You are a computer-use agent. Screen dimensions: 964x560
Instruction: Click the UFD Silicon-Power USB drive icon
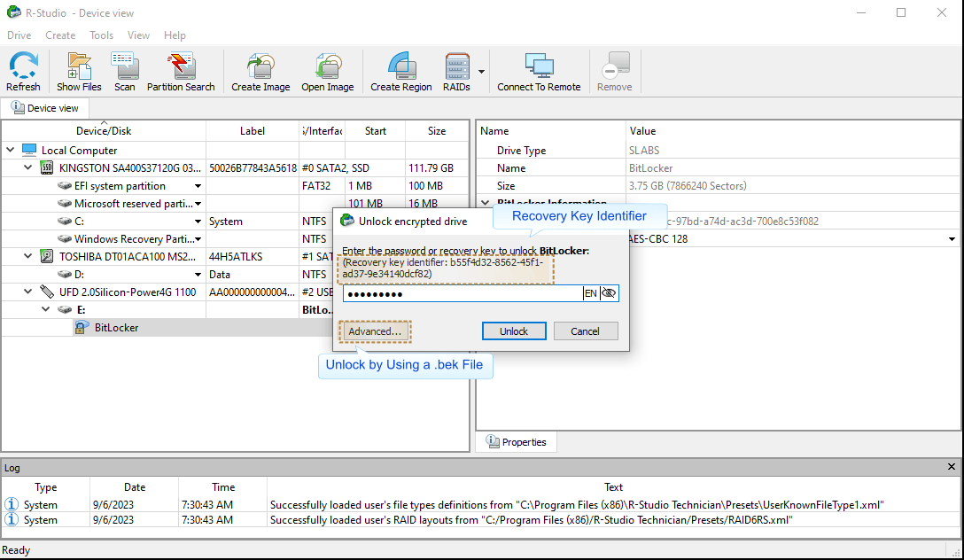[47, 292]
